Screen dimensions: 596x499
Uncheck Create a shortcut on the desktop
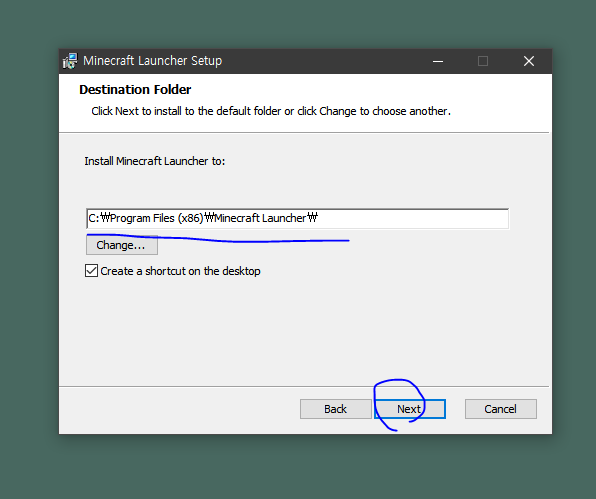click(x=91, y=271)
